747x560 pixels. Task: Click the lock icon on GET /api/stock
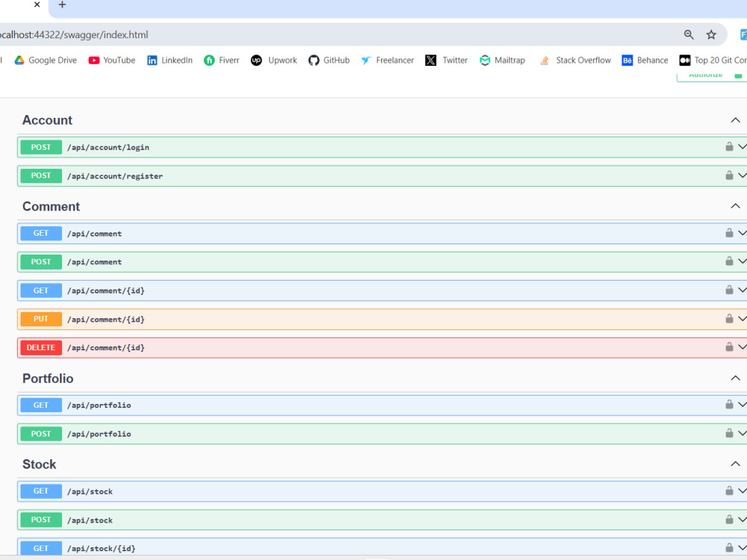[729, 491]
